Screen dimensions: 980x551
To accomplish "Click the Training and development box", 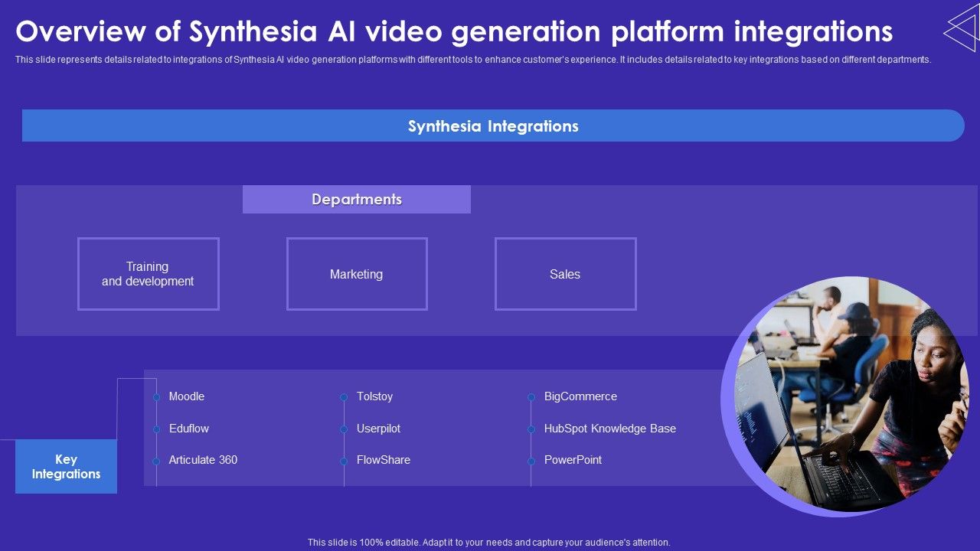I will click(x=149, y=274).
